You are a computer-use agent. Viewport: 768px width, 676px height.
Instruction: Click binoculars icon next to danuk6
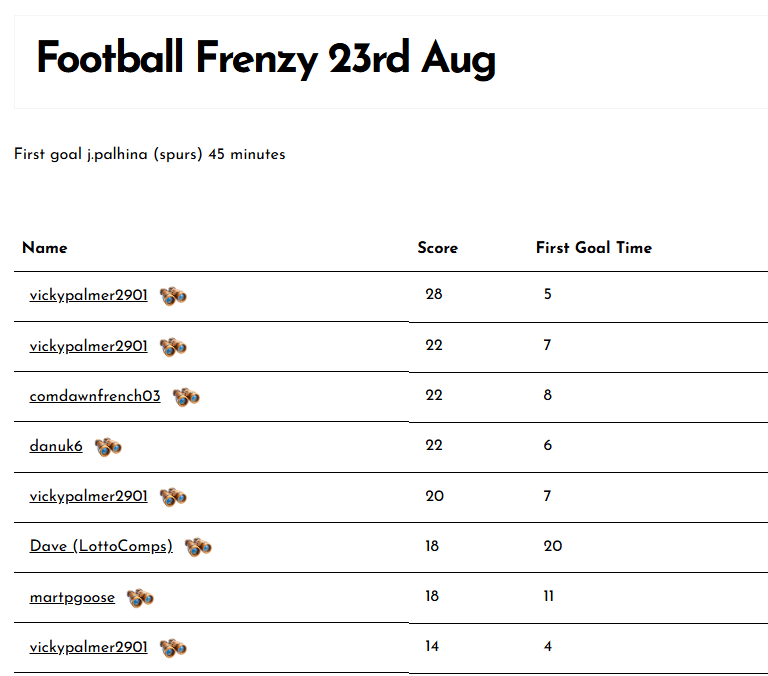[x=108, y=447]
